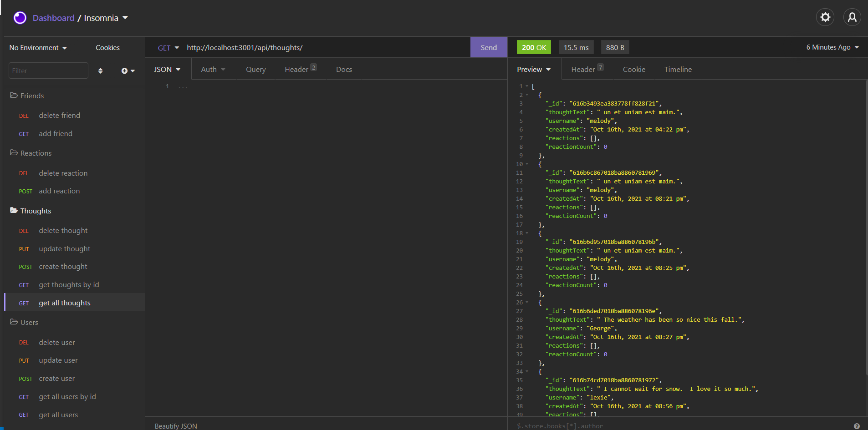Click the response JSONPath filter field
Screen dimensions: 868x430
click(681, 426)
